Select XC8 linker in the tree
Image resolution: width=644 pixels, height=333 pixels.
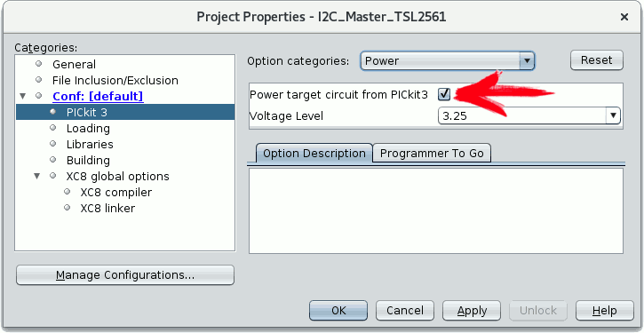point(107,209)
